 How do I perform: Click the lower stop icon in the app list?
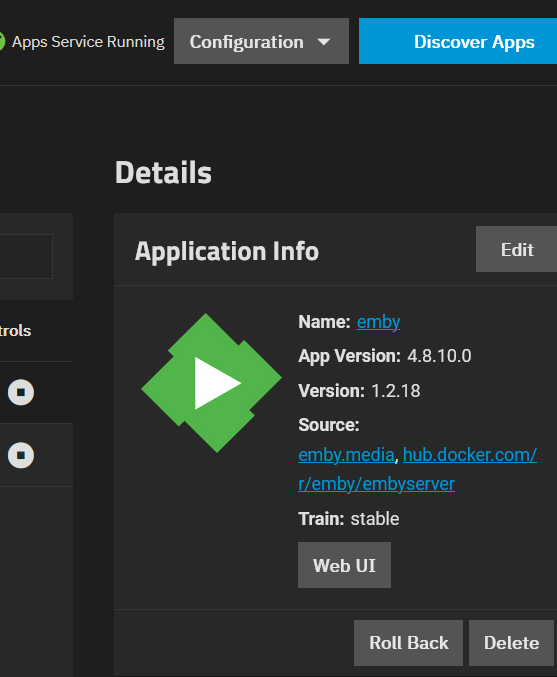pos(21,455)
